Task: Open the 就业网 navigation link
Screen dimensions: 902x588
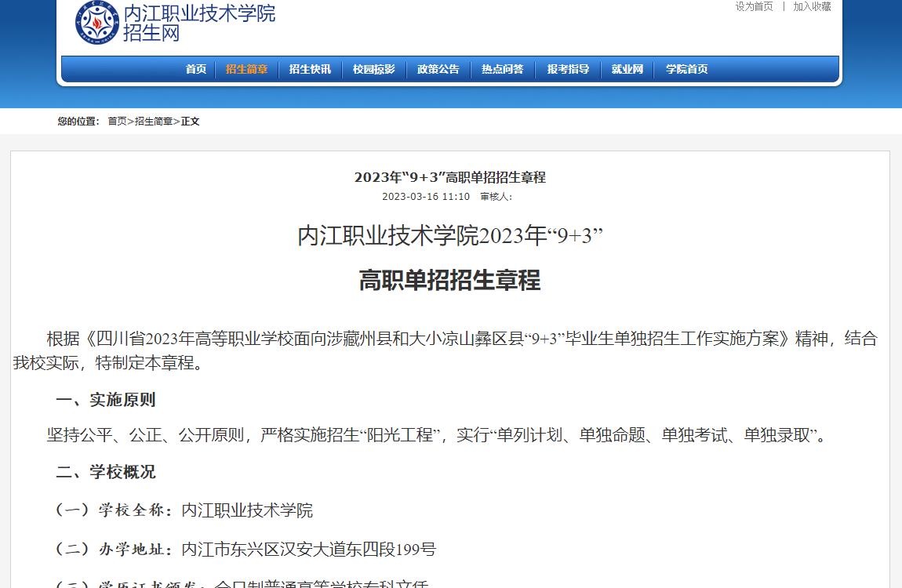Action: pyautogui.click(x=627, y=69)
